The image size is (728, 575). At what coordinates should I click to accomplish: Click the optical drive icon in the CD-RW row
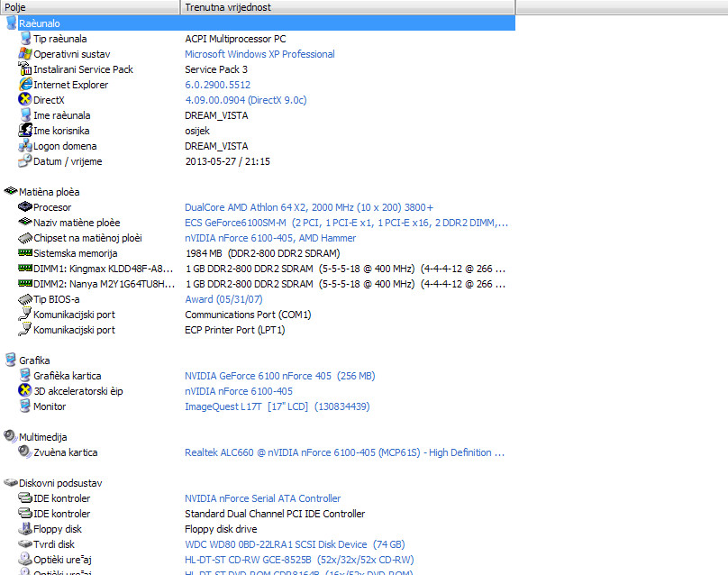pos(25,559)
